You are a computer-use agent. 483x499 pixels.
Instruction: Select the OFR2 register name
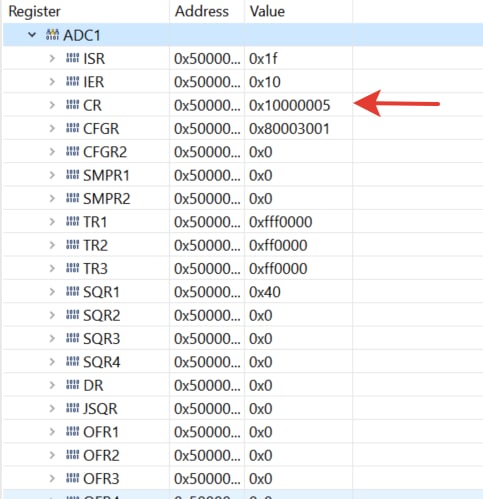pyautogui.click(x=101, y=455)
